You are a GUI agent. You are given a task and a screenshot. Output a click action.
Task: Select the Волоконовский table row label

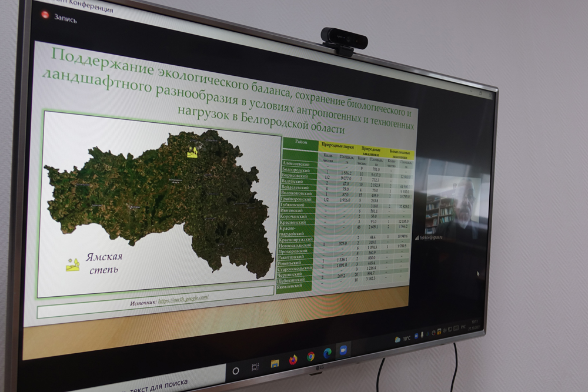pyautogui.click(x=296, y=193)
